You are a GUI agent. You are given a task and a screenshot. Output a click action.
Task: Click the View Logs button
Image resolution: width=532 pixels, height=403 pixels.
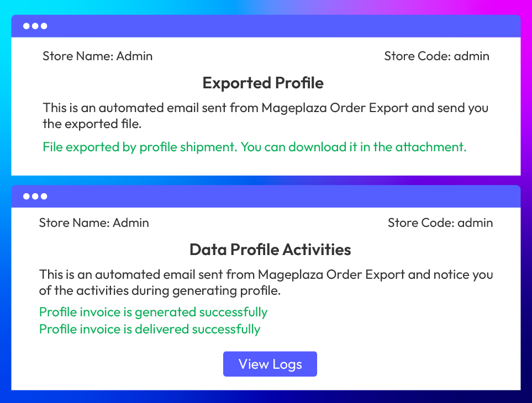[270, 364]
